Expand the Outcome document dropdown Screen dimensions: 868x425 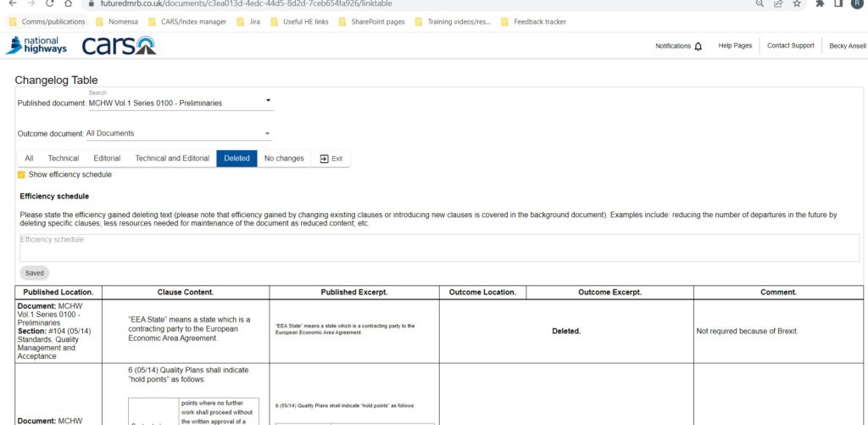267,133
